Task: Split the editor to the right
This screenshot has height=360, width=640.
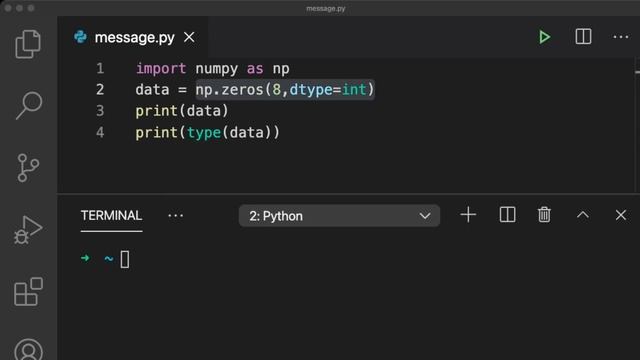Action: tap(583, 37)
